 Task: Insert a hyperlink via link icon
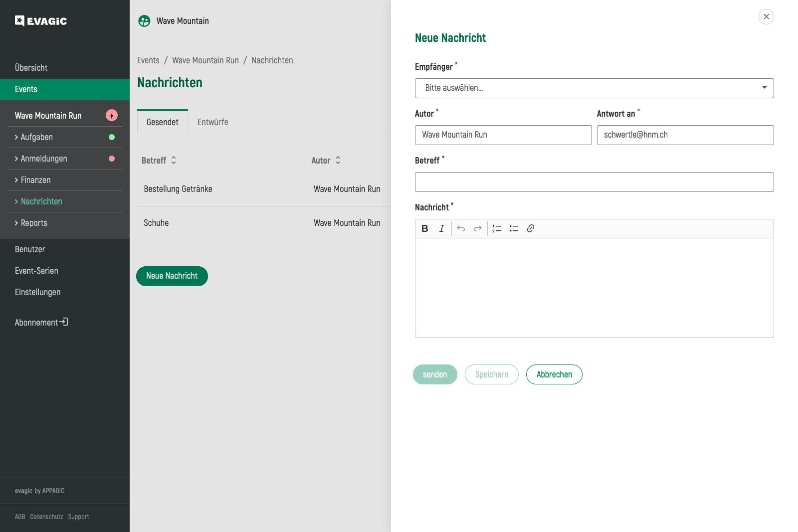[531, 228]
